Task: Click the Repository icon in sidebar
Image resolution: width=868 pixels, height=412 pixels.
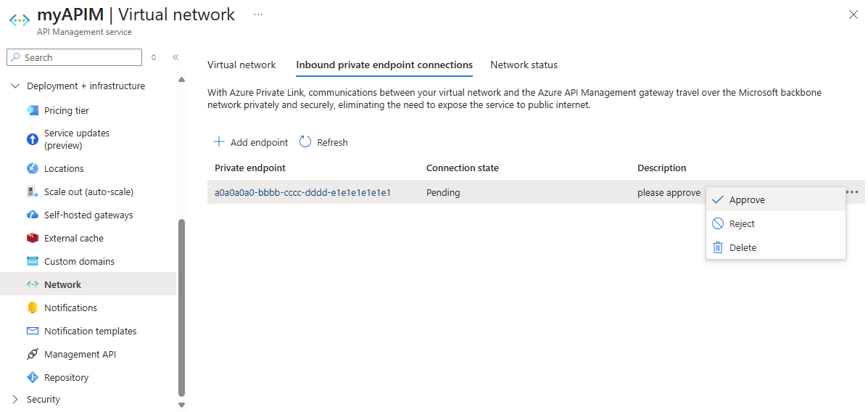Action: coord(32,377)
